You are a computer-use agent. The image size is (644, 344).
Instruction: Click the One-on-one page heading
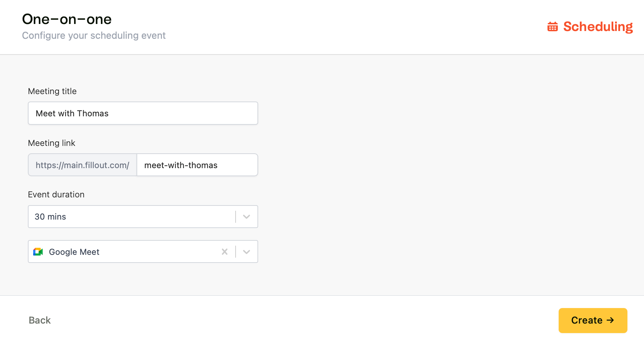click(x=67, y=19)
